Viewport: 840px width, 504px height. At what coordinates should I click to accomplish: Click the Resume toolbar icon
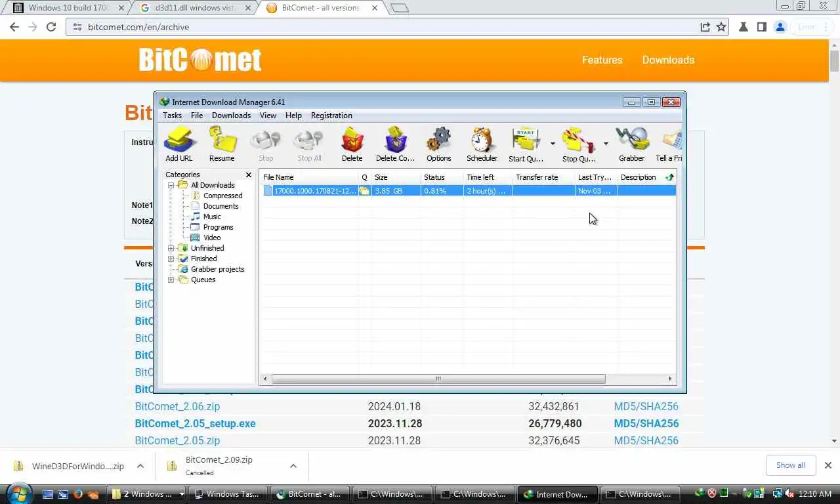pyautogui.click(x=222, y=144)
